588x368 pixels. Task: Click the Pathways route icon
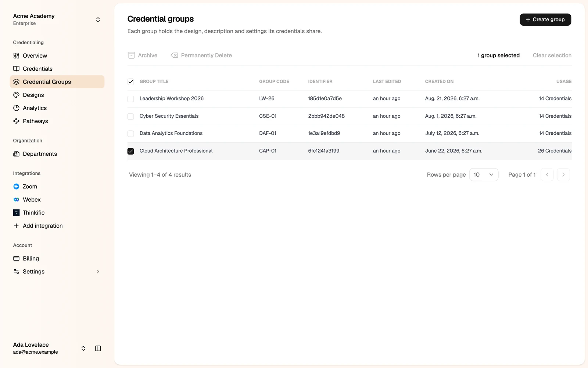(16, 121)
